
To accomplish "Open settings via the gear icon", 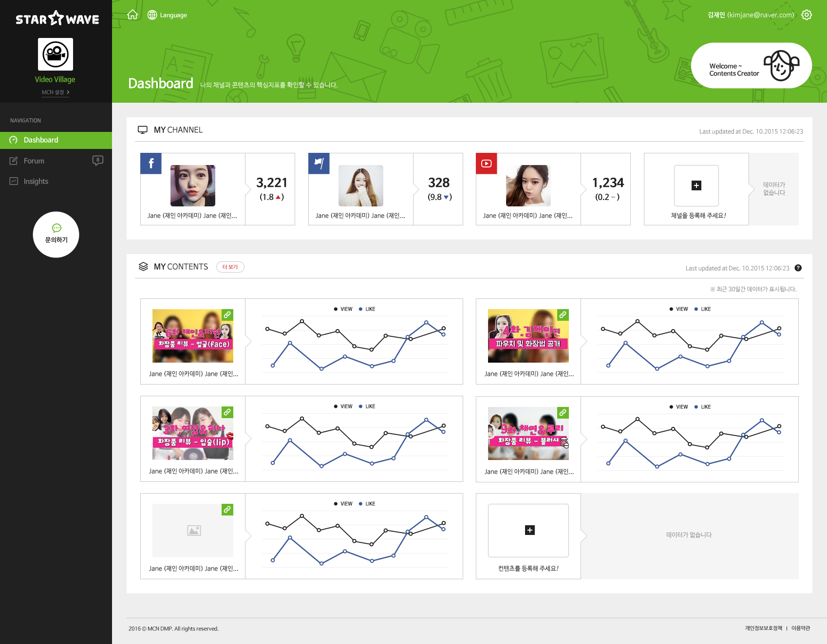I will (x=807, y=15).
